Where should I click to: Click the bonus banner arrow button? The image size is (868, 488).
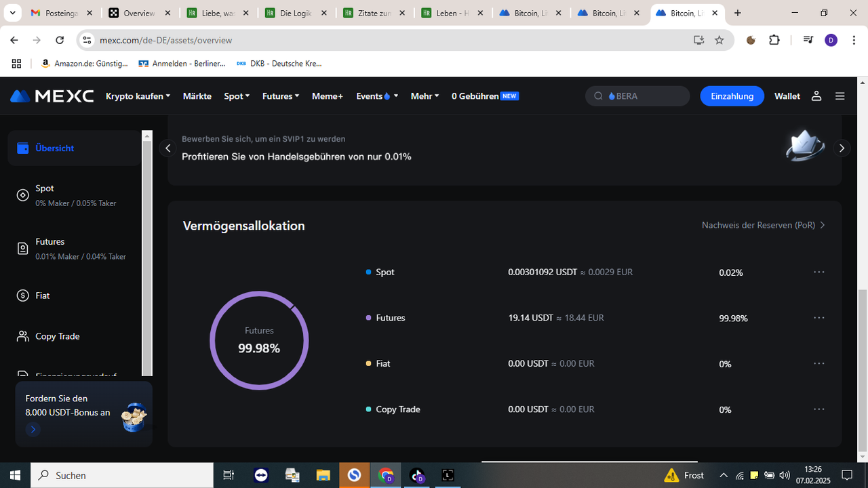click(x=33, y=429)
